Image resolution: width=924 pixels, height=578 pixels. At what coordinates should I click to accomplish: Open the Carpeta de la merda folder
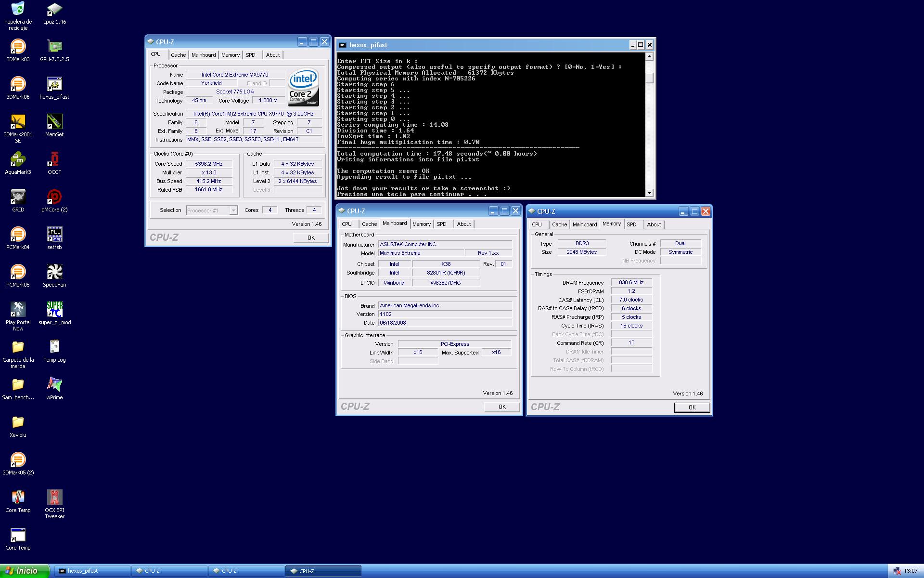click(x=18, y=354)
